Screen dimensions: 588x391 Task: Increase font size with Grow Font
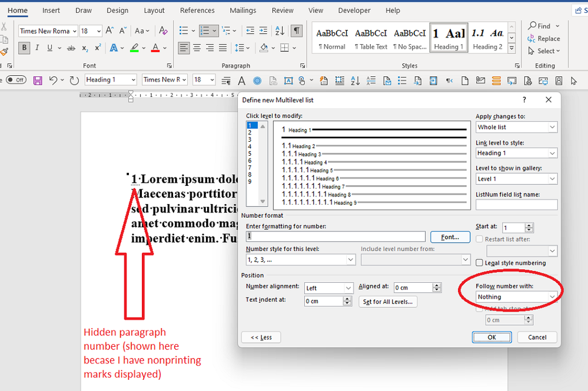coord(109,31)
